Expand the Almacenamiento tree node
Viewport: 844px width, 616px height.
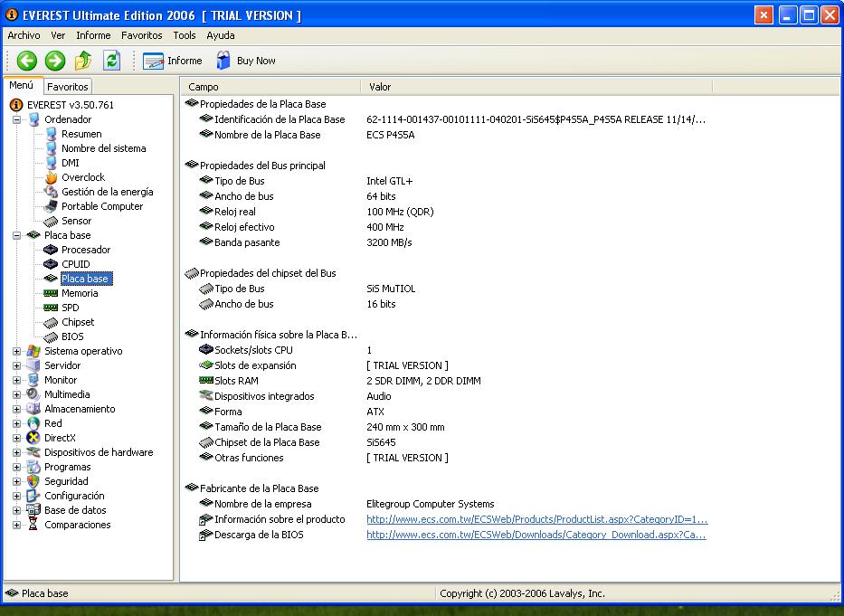coord(17,409)
